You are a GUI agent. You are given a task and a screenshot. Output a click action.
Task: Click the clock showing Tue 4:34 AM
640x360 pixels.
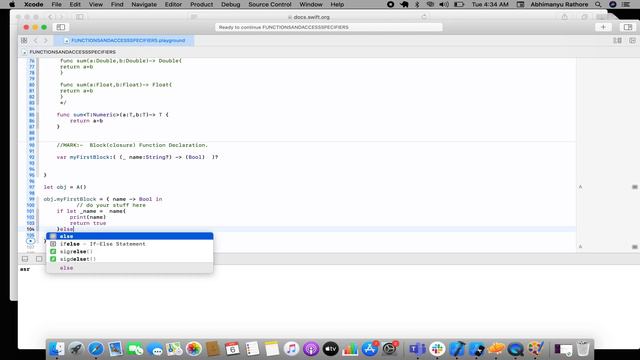pos(490,4)
